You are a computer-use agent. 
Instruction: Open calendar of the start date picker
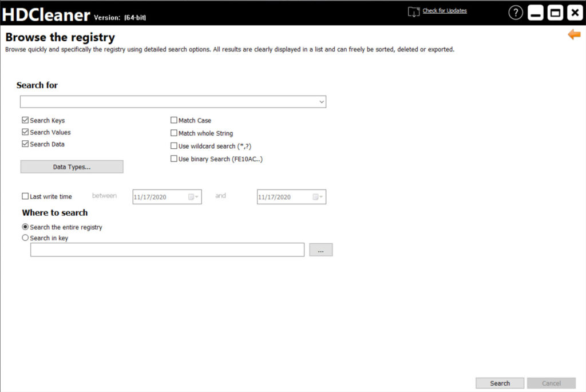pyautogui.click(x=193, y=197)
